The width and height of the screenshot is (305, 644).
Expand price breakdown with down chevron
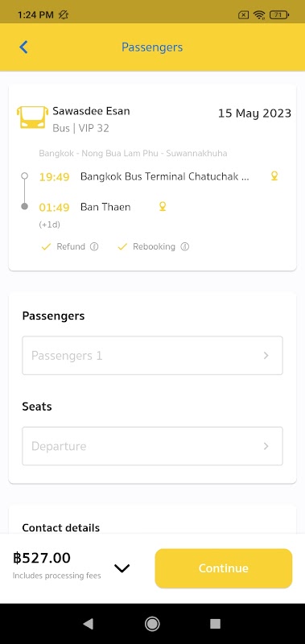(x=122, y=568)
